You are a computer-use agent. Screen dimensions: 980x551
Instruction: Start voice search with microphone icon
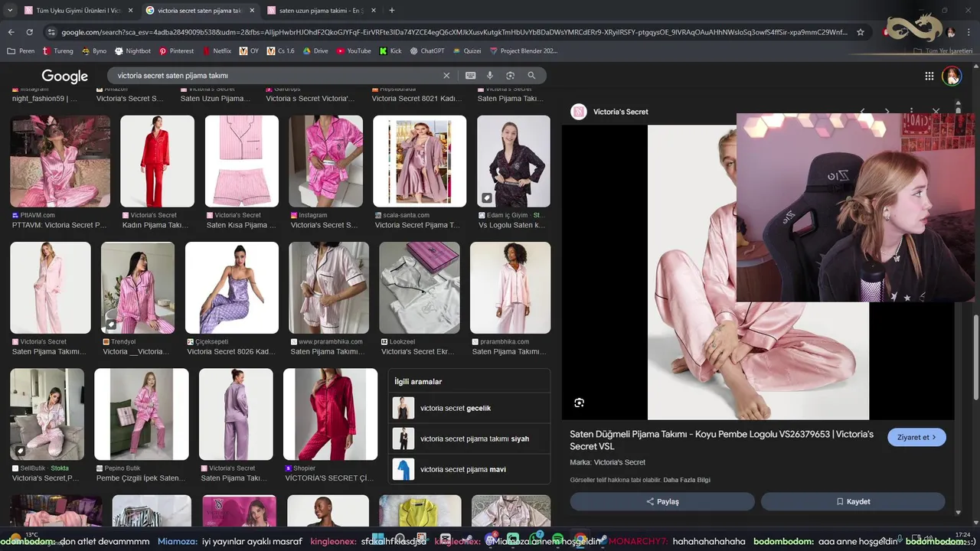490,76
